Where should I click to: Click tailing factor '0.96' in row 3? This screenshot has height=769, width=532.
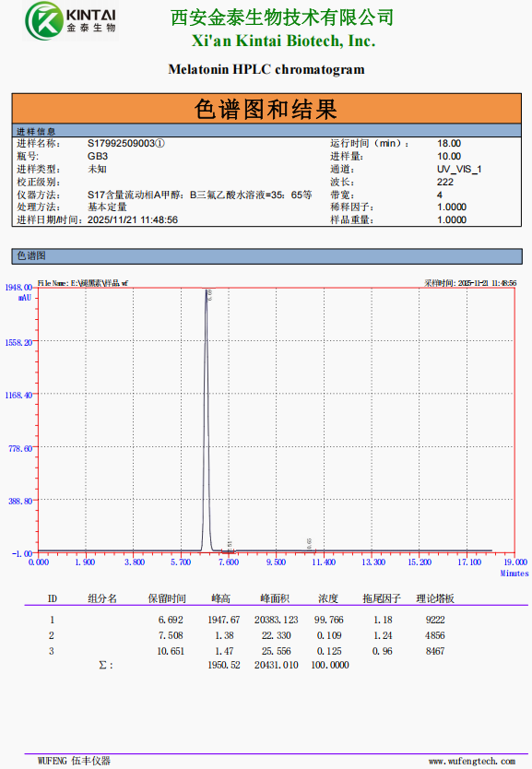(382, 651)
